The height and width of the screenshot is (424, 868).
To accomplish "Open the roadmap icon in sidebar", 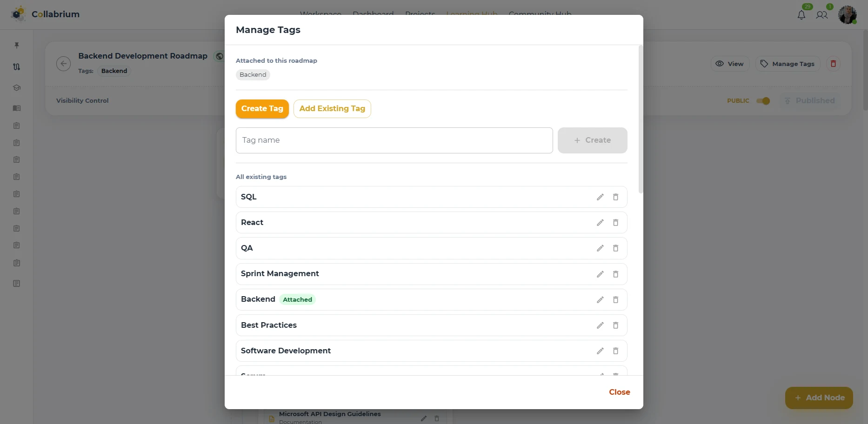I will point(17,66).
